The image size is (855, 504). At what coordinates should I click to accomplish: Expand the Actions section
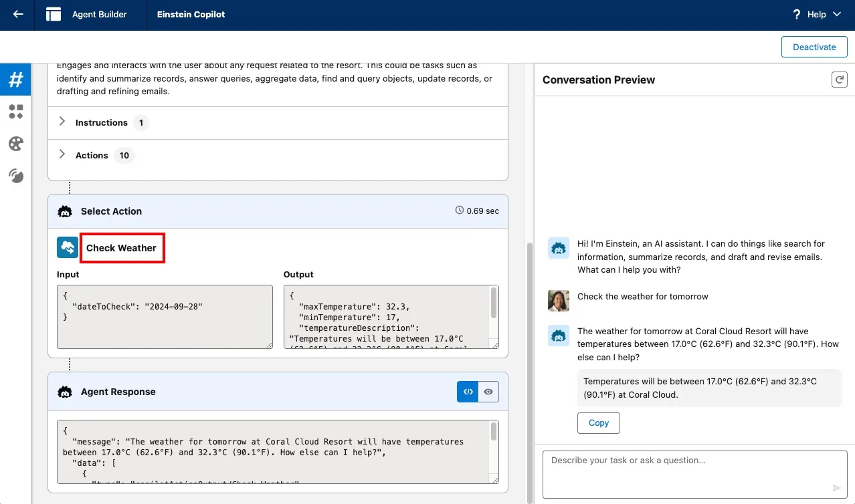pos(62,155)
